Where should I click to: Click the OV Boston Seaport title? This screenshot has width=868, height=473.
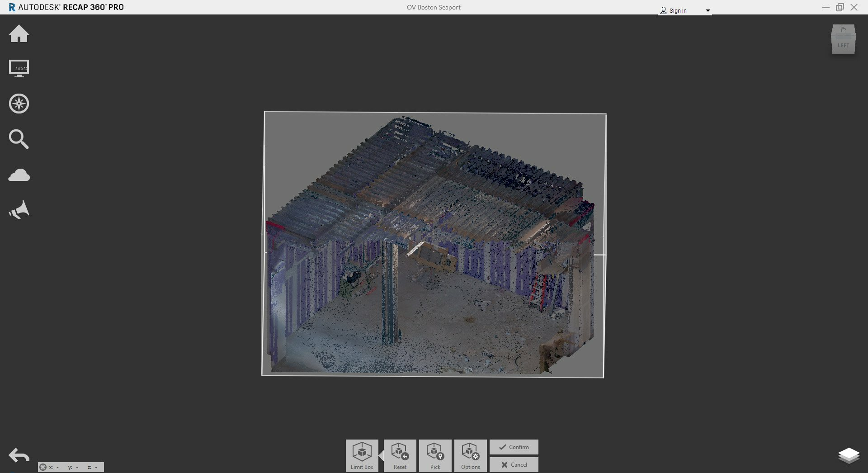tap(434, 7)
